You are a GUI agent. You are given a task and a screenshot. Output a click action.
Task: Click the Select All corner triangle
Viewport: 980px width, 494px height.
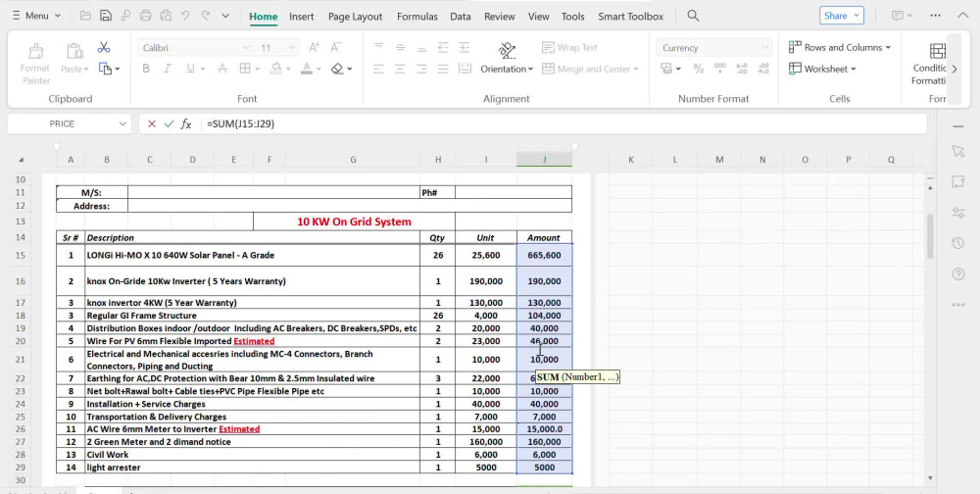pyautogui.click(x=22, y=160)
